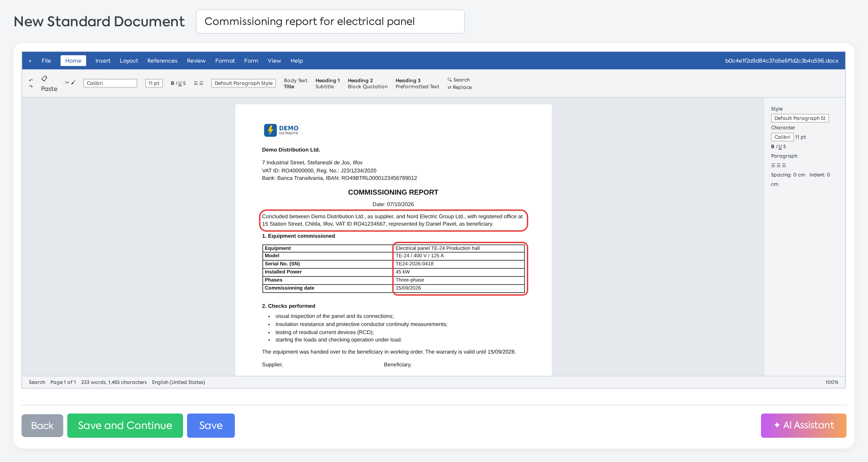Toggle Underline U in the right Character panel
This screenshot has width=868, height=462.
780,146
